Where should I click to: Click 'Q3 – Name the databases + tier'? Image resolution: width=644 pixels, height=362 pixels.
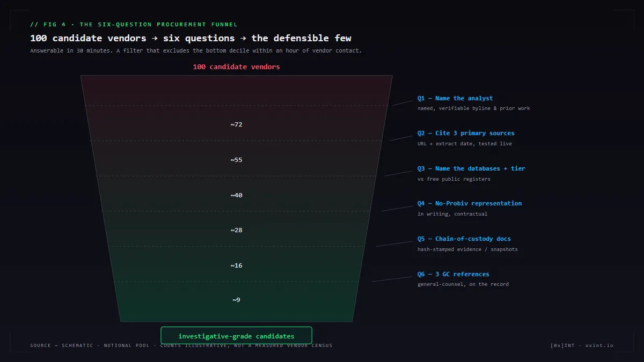(471, 168)
